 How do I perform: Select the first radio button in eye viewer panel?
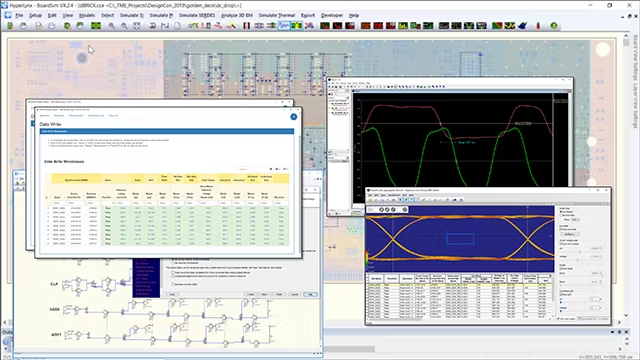click(561, 212)
